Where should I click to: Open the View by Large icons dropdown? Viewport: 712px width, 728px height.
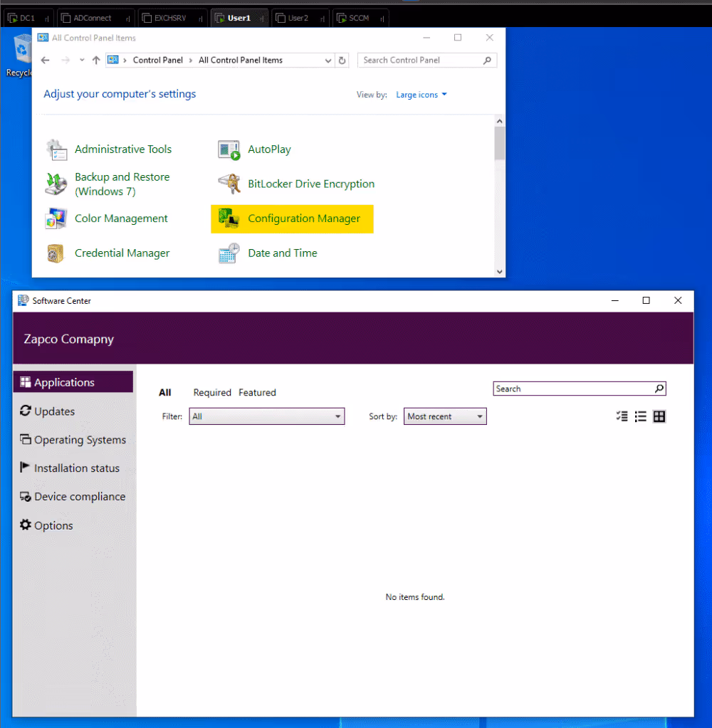[x=422, y=95]
